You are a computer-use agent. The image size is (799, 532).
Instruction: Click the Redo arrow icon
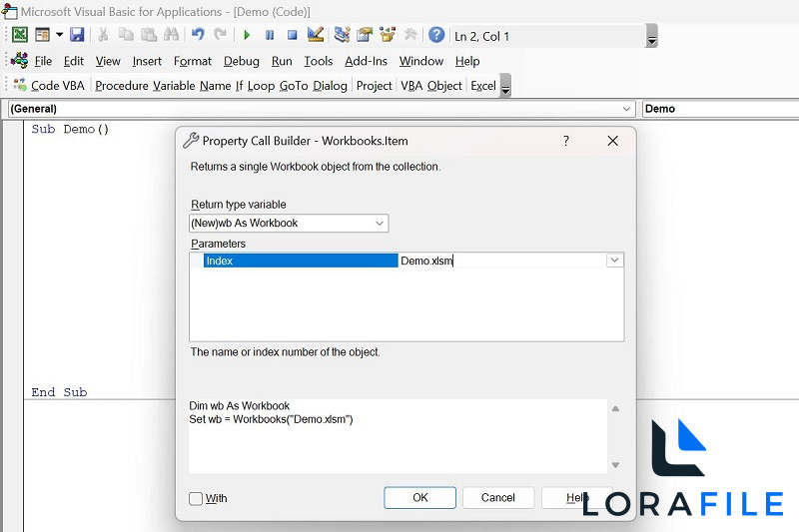[220, 35]
